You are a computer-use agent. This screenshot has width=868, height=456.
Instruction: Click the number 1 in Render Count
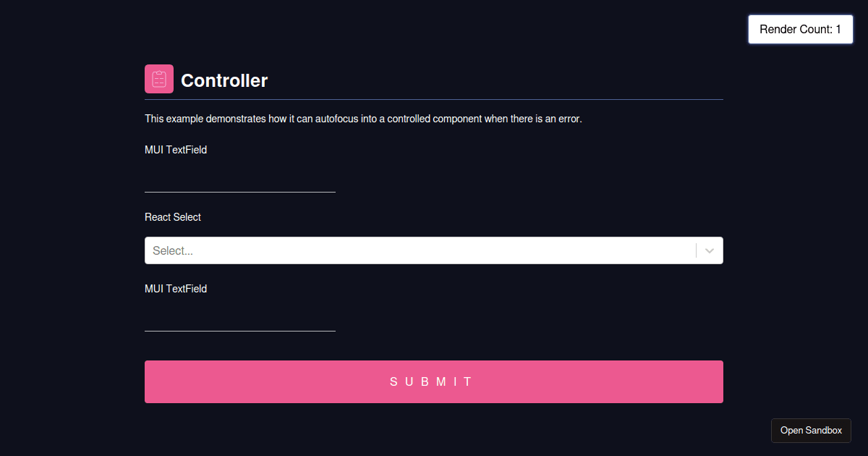point(838,30)
